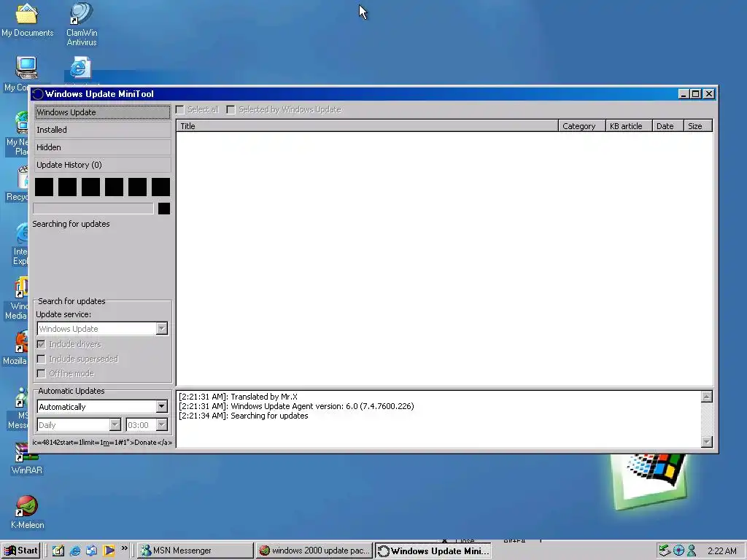The image size is (747, 560).
Task: Uncheck the Include drivers checkbox
Action: click(42, 344)
